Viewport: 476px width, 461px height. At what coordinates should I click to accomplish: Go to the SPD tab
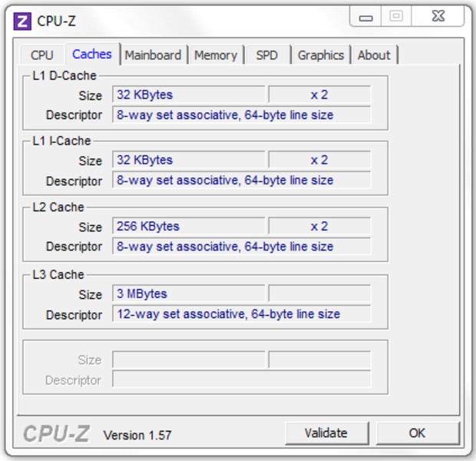pos(267,55)
